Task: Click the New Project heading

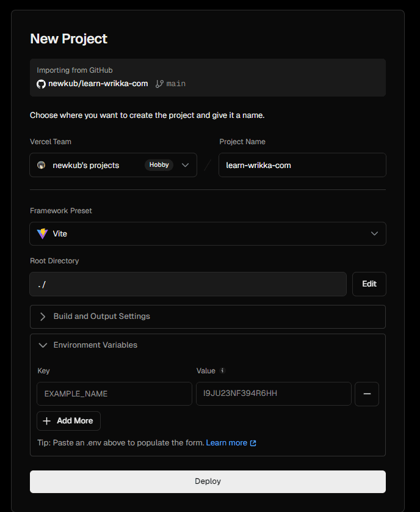Action: 68,39
